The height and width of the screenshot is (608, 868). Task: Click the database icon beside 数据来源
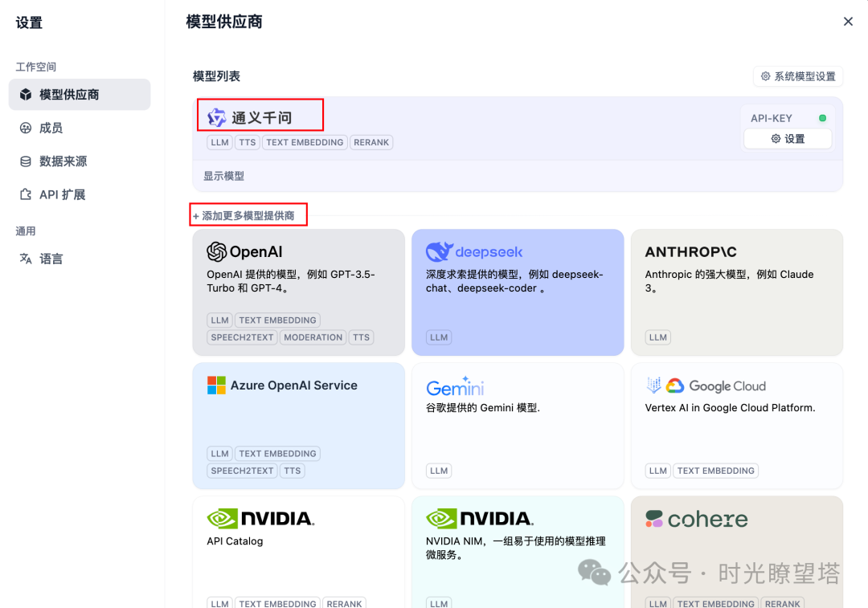pos(26,161)
